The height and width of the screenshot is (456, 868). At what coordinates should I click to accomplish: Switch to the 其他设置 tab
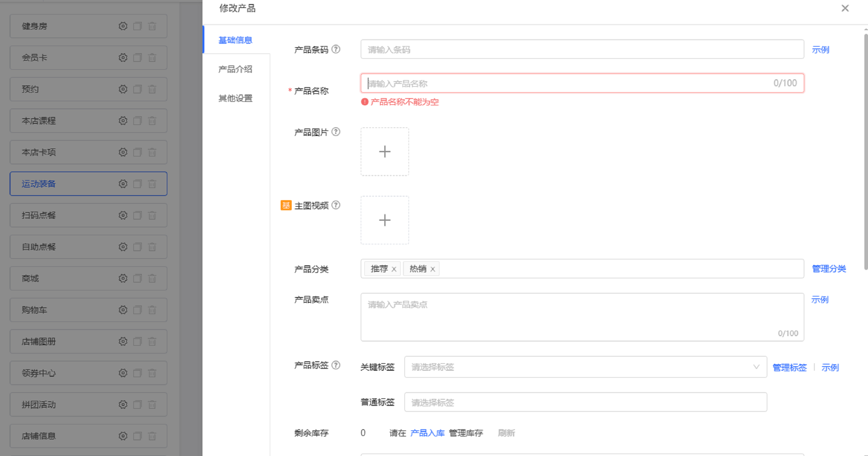coord(235,98)
